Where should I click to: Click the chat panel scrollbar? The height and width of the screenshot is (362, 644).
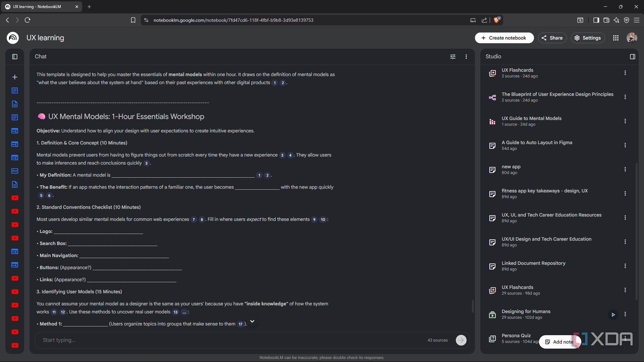click(x=473, y=306)
